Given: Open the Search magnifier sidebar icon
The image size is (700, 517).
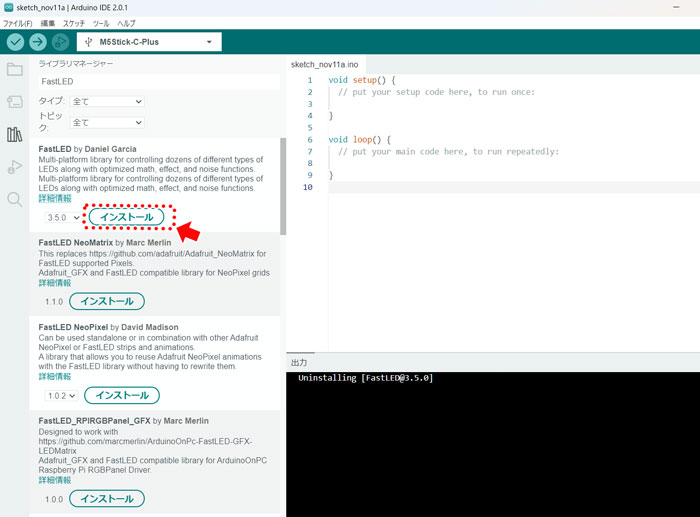Looking at the screenshot, I should point(15,200).
